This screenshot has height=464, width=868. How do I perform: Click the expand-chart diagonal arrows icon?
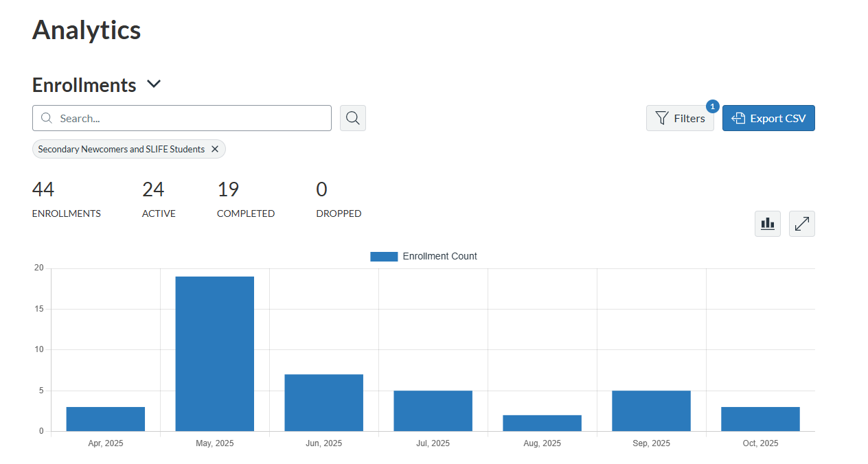[x=801, y=223]
